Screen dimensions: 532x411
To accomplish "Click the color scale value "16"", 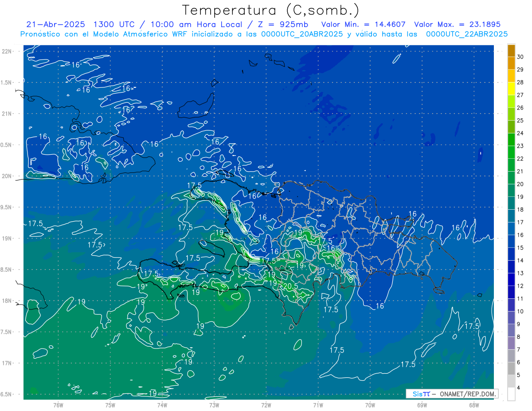I will (520, 235).
